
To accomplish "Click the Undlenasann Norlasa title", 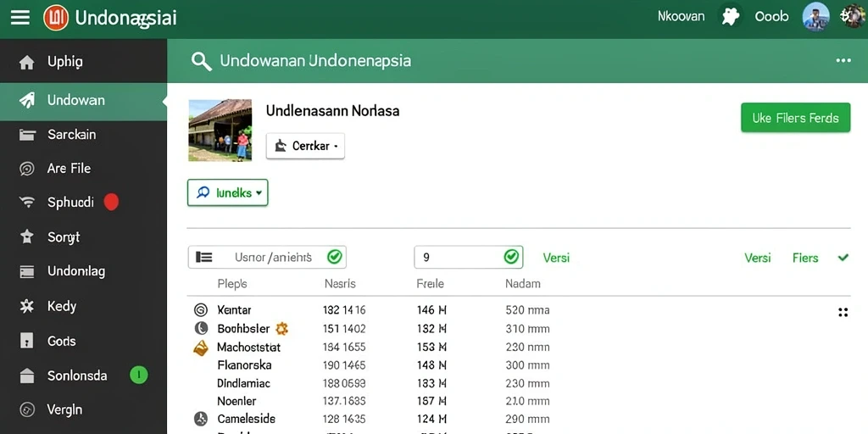I will pos(332,111).
